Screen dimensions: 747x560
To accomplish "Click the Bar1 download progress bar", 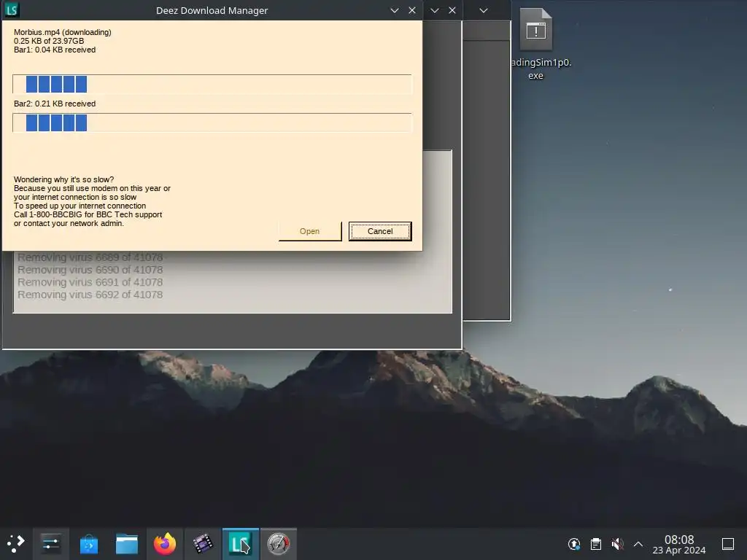I will (212, 84).
